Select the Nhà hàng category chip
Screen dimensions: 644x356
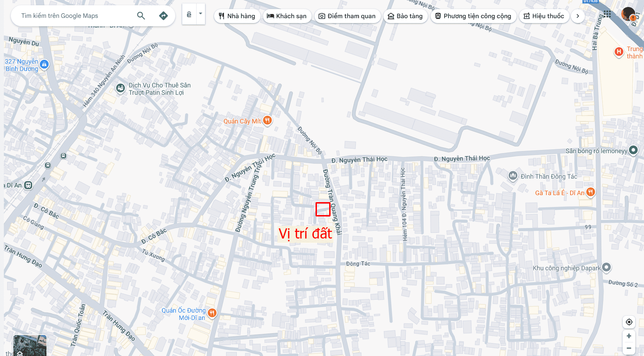pos(237,16)
